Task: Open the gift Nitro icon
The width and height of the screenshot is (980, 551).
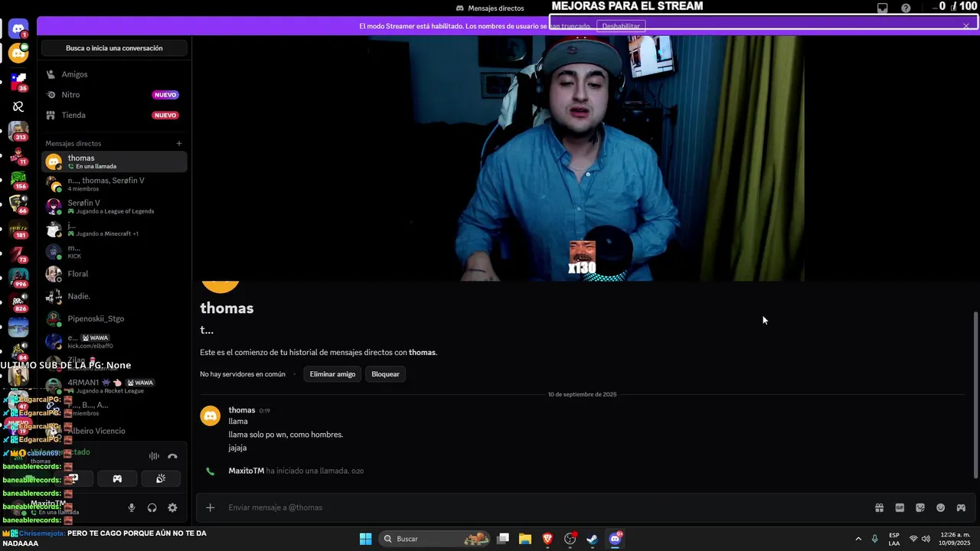Action: click(x=879, y=507)
